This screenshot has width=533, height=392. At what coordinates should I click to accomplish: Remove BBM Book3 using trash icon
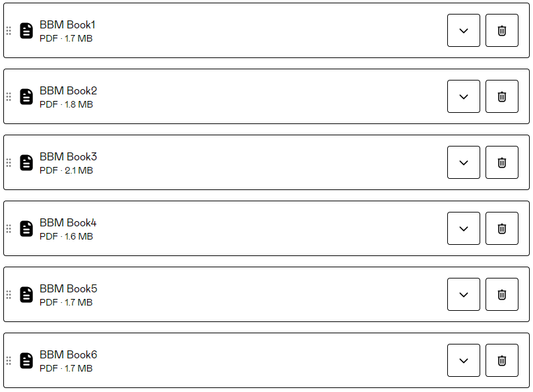click(501, 162)
